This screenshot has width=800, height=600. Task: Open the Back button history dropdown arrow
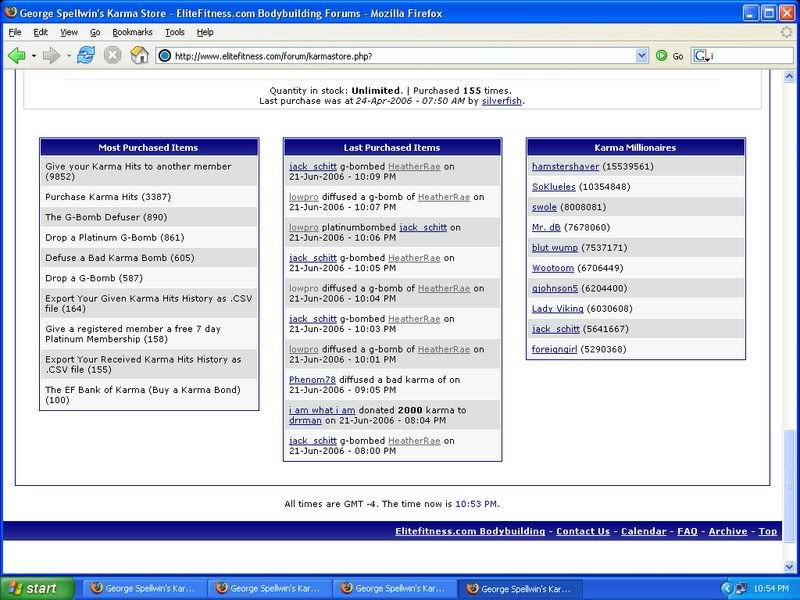33,56
